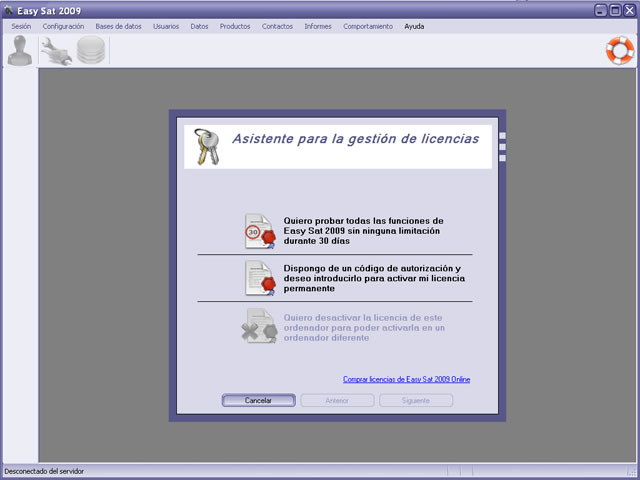The width and height of the screenshot is (640, 480).
Task: Open configuration wrench tools icon
Action: 56,51
